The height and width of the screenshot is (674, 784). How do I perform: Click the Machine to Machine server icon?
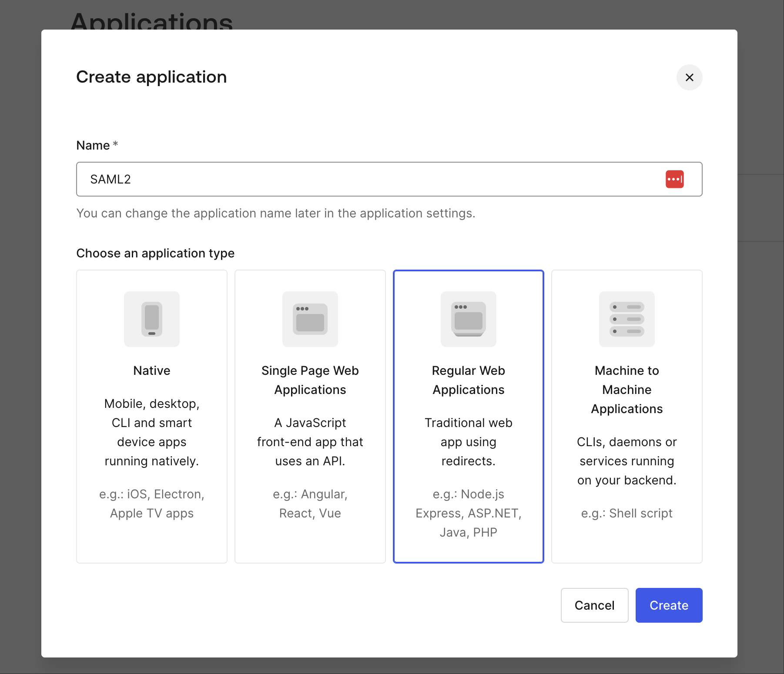click(627, 319)
